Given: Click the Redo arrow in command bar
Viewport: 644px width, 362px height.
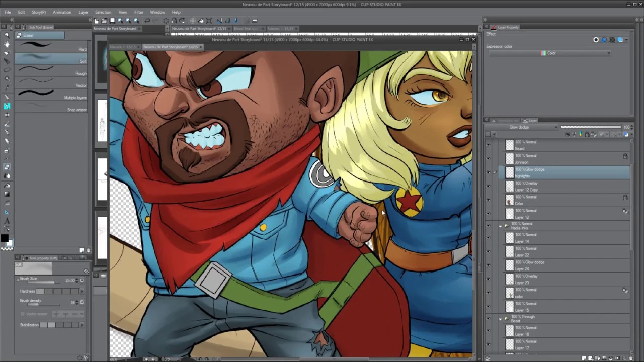Looking at the screenshot, I should click(x=155, y=21).
